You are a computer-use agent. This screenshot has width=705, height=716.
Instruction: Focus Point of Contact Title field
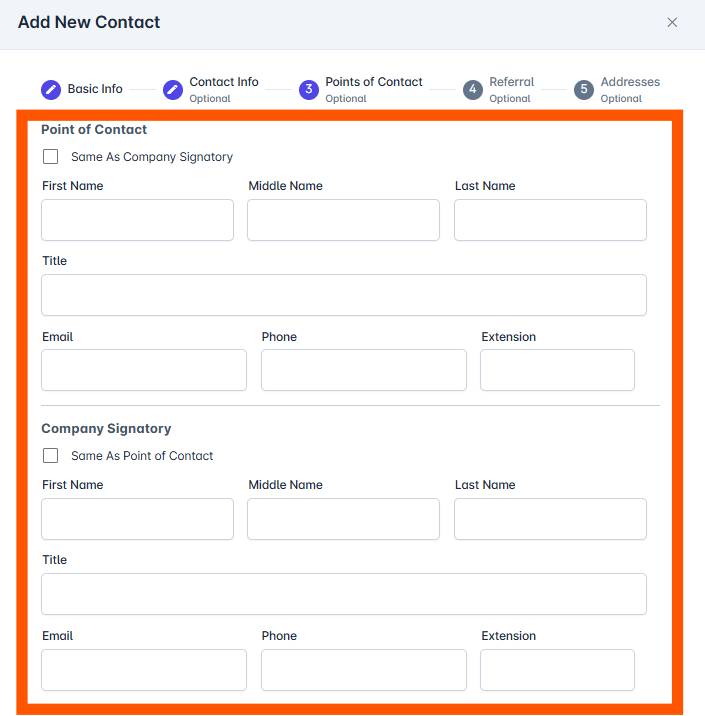pyautogui.click(x=344, y=295)
